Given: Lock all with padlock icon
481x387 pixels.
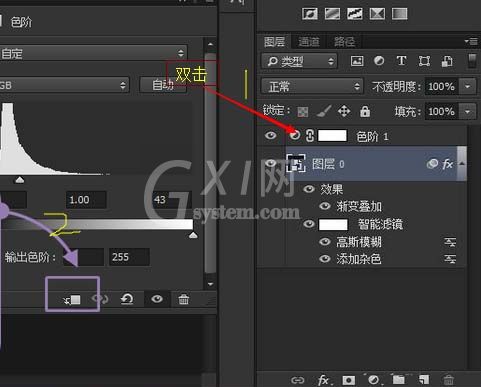Looking at the screenshot, I should point(365,111).
